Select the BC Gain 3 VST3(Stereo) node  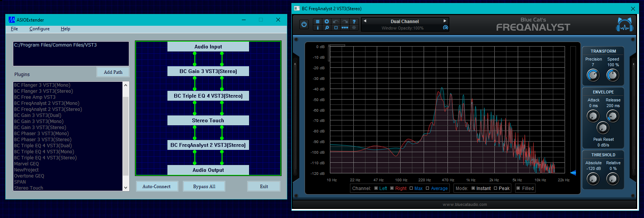tap(208, 71)
